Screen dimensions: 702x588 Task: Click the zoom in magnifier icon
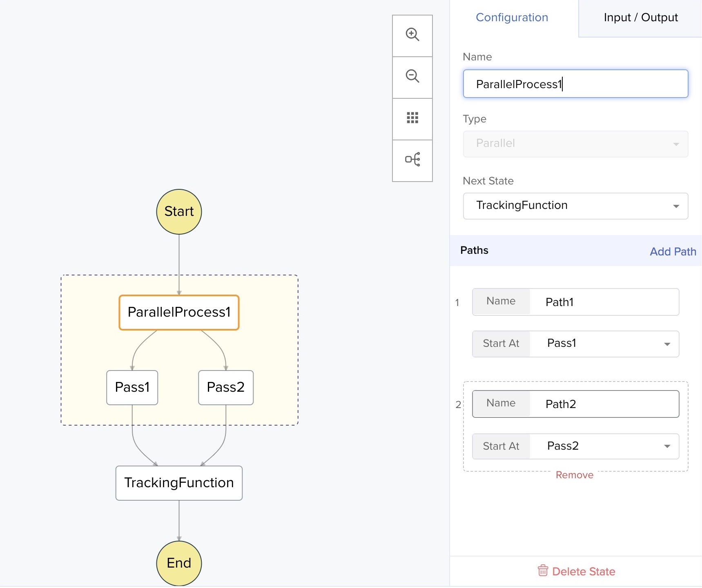(x=412, y=35)
